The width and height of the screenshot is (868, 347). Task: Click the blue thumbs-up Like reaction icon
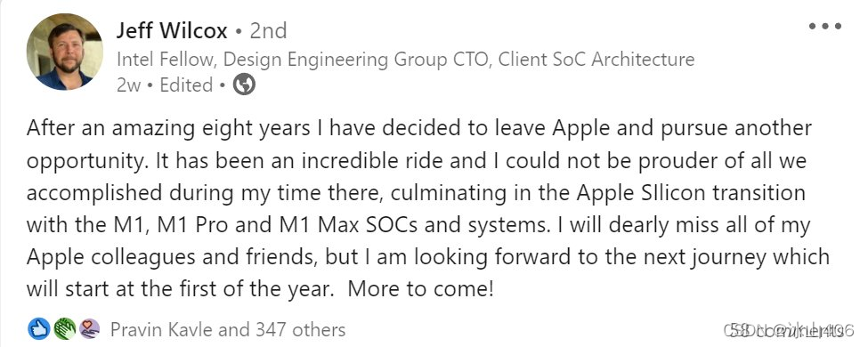coord(38,329)
